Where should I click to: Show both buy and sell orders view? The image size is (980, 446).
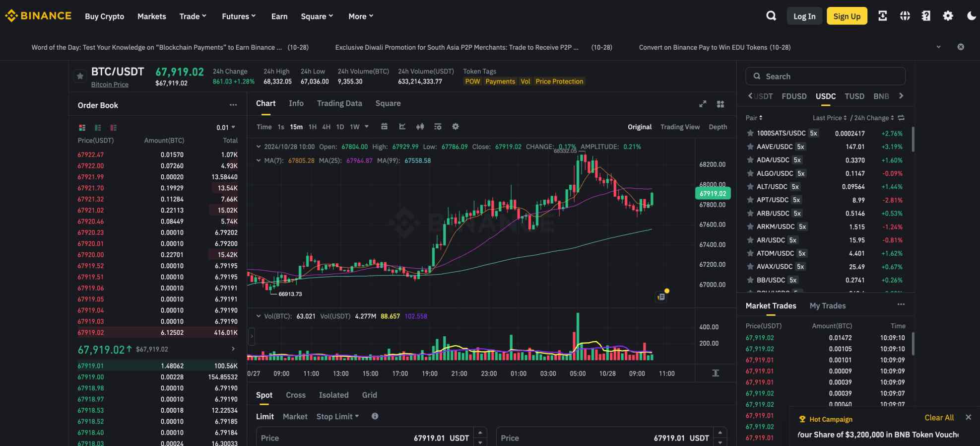pos(82,128)
